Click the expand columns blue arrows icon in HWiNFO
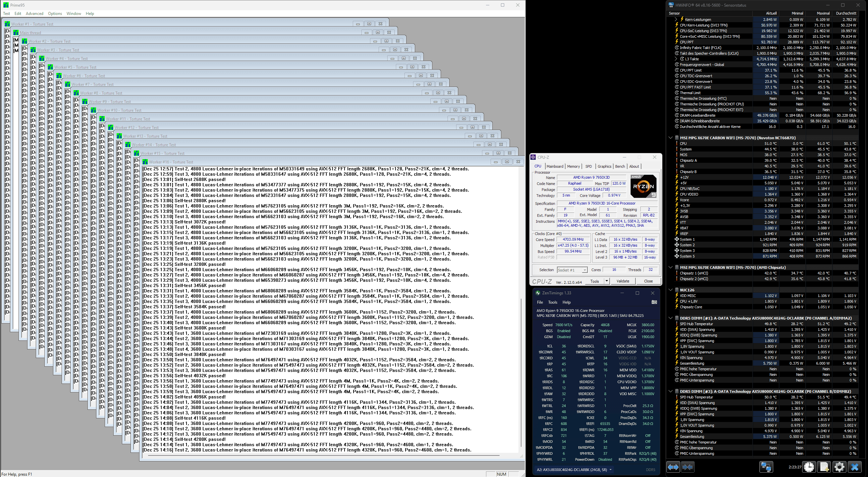 tap(673, 467)
